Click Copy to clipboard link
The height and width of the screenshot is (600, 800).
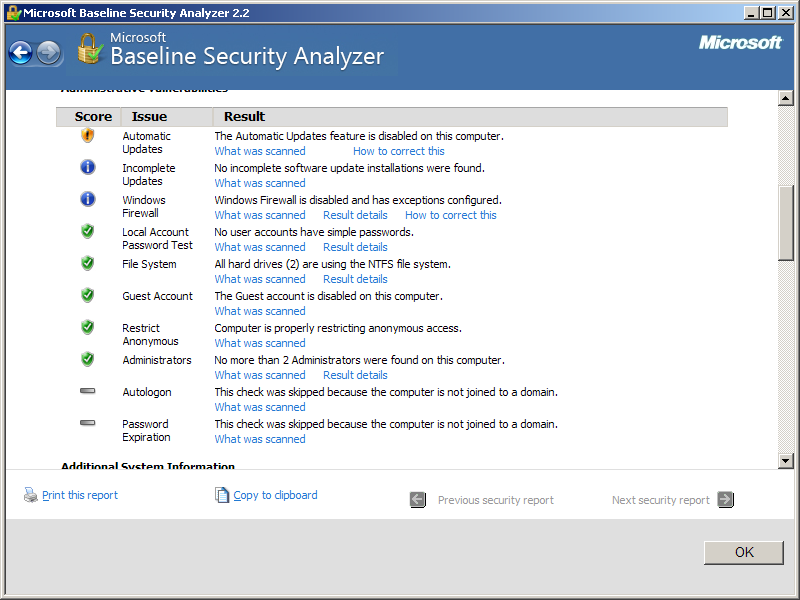point(276,495)
